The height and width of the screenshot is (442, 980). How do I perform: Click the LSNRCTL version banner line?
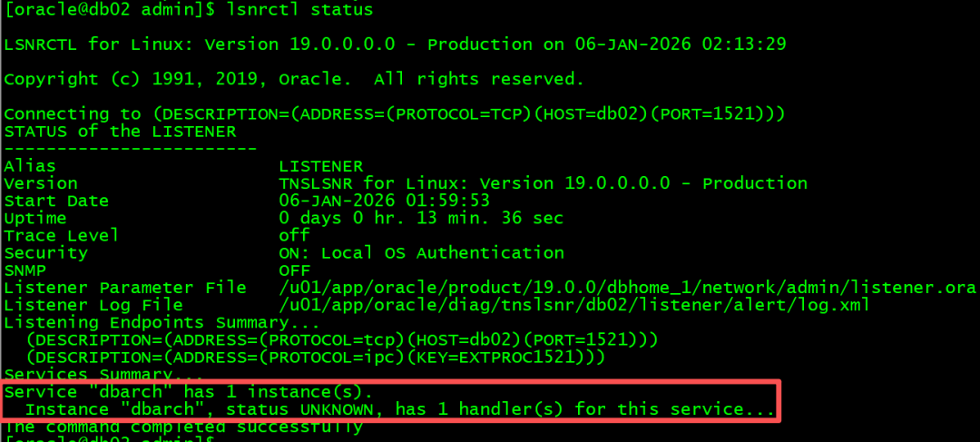tap(395, 44)
